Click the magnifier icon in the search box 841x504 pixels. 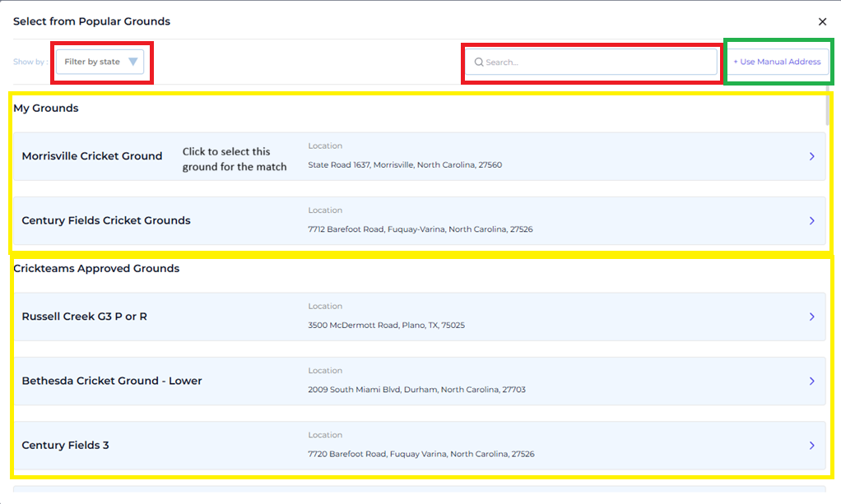478,62
